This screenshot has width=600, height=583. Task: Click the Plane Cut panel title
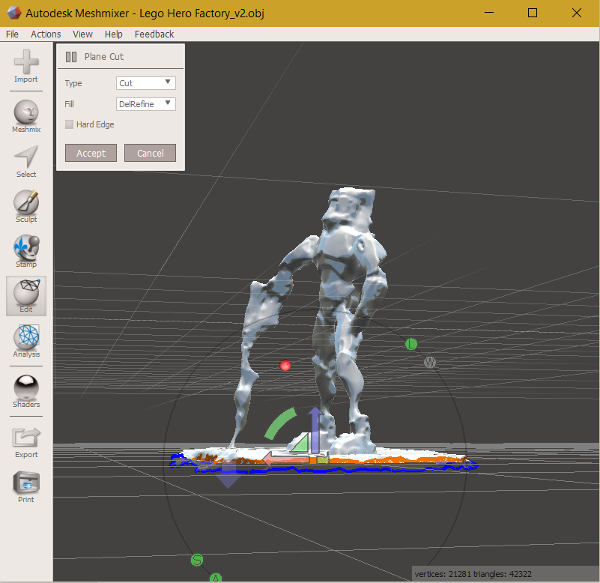(x=104, y=57)
